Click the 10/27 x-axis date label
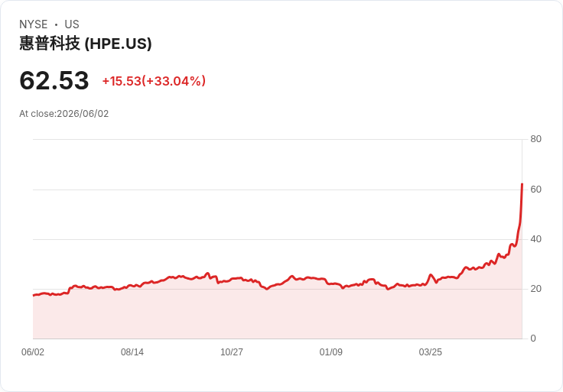Image resolution: width=563 pixels, height=392 pixels. pyautogui.click(x=232, y=352)
